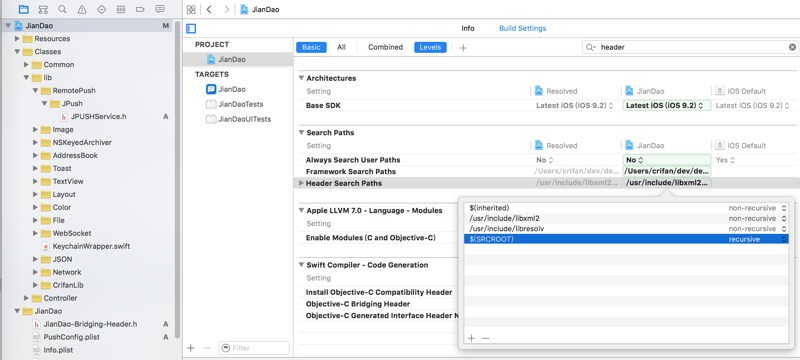Collapse the RemotePush folder
The width and height of the screenshot is (800, 360).
coord(35,90)
